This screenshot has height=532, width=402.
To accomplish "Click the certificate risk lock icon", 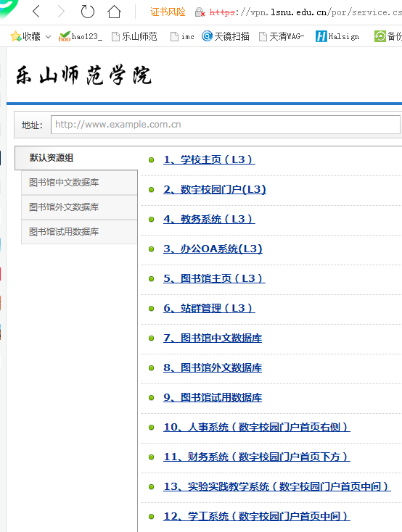I will tap(200, 12).
